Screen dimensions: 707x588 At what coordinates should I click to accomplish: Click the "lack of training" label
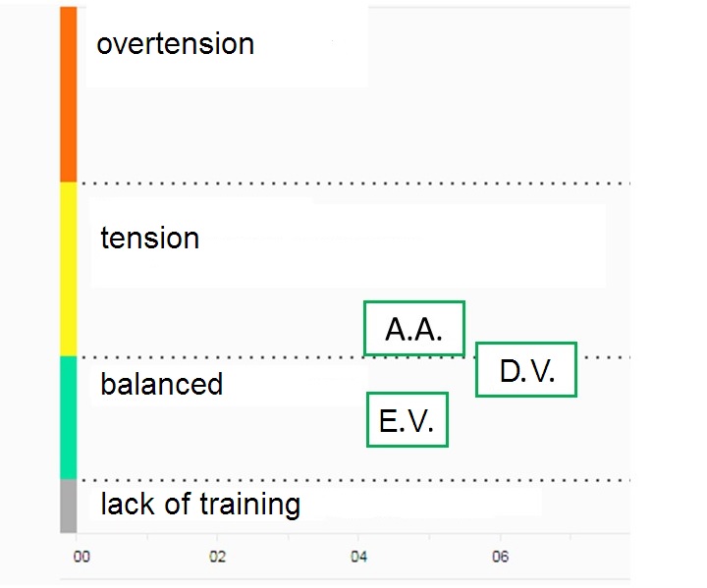pyautogui.click(x=199, y=505)
